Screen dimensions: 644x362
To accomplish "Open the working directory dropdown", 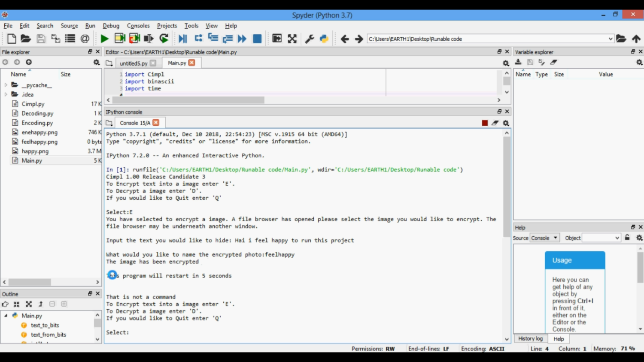I will [x=611, y=39].
